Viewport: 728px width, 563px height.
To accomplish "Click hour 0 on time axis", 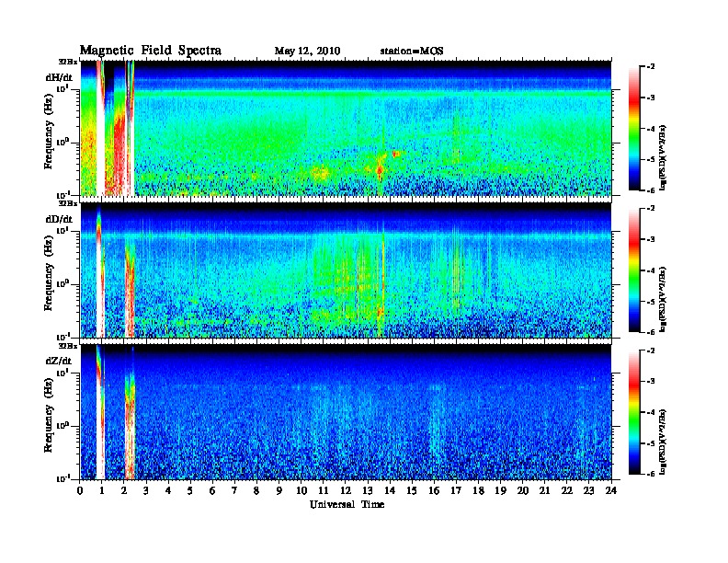I will click(80, 490).
